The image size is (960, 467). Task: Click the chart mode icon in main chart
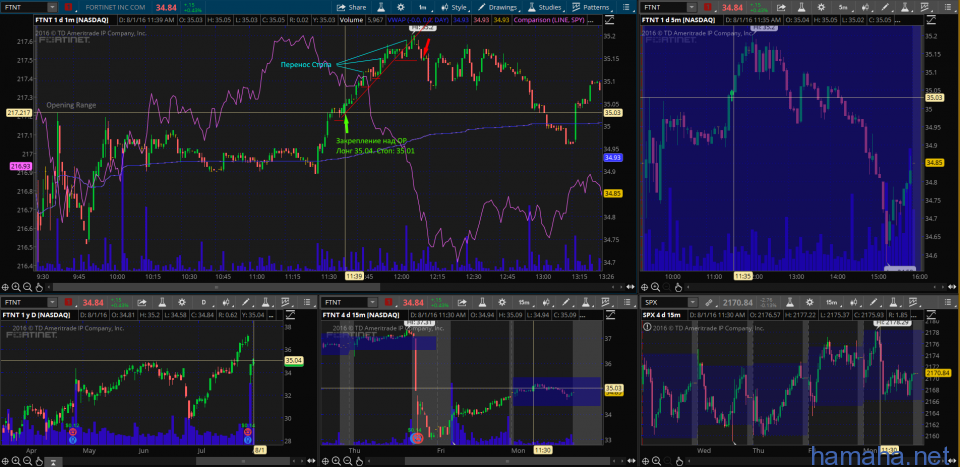pos(609,20)
